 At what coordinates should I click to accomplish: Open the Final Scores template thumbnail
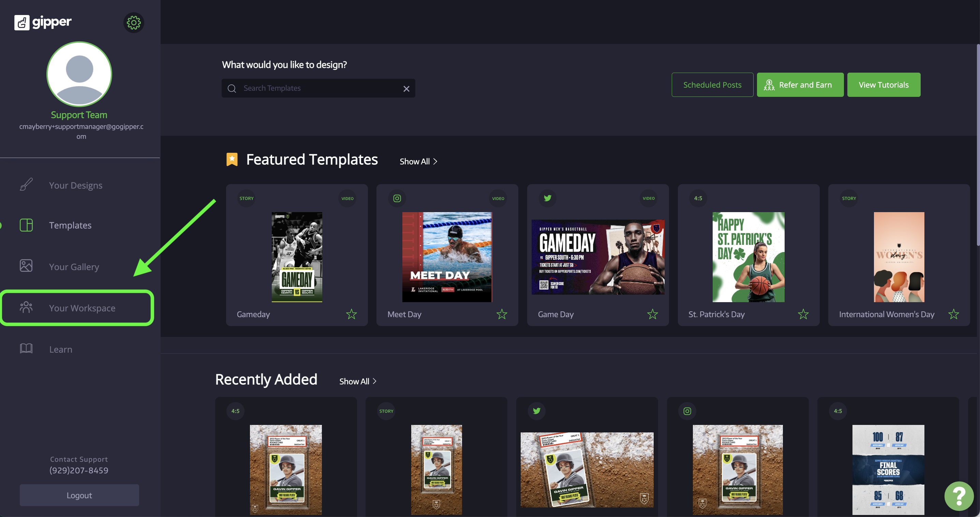[888, 470]
